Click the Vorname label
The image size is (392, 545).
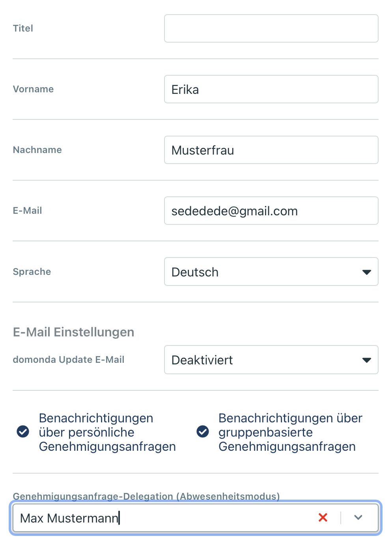(x=33, y=89)
